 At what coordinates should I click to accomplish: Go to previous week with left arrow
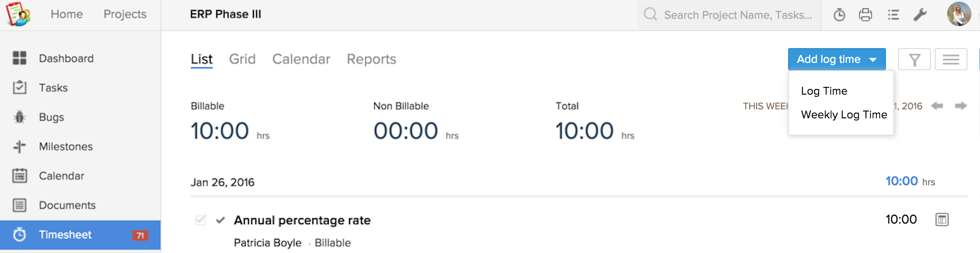click(x=937, y=106)
